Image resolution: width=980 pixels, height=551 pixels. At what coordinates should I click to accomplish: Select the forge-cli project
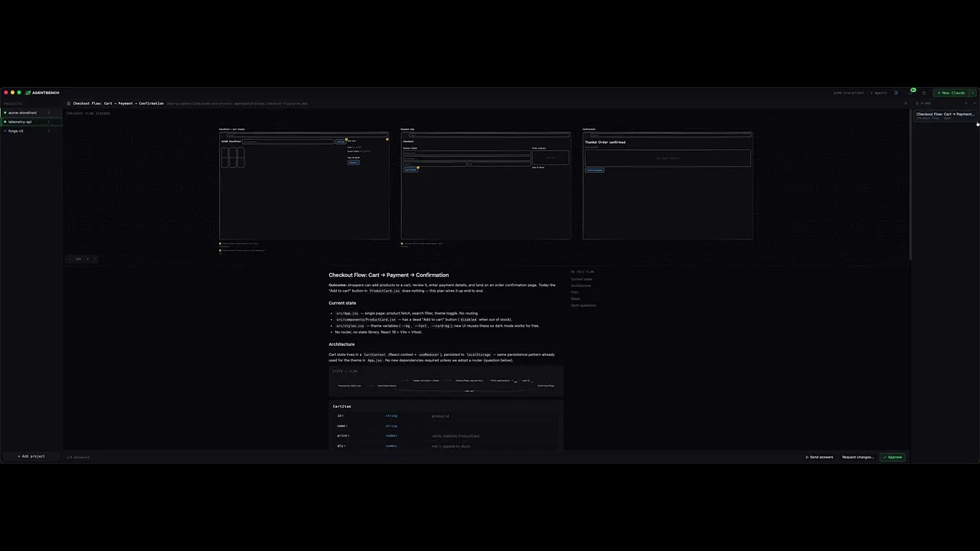coord(31,131)
